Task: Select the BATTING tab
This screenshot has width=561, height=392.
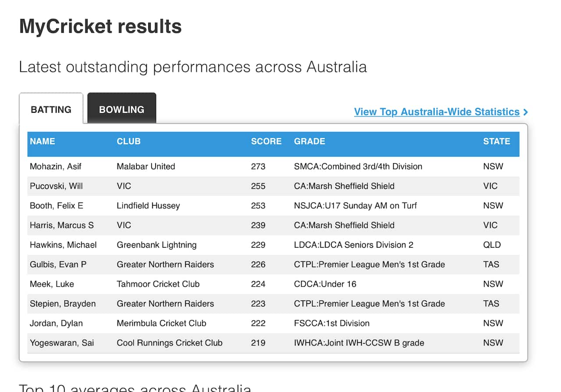Action: click(51, 109)
